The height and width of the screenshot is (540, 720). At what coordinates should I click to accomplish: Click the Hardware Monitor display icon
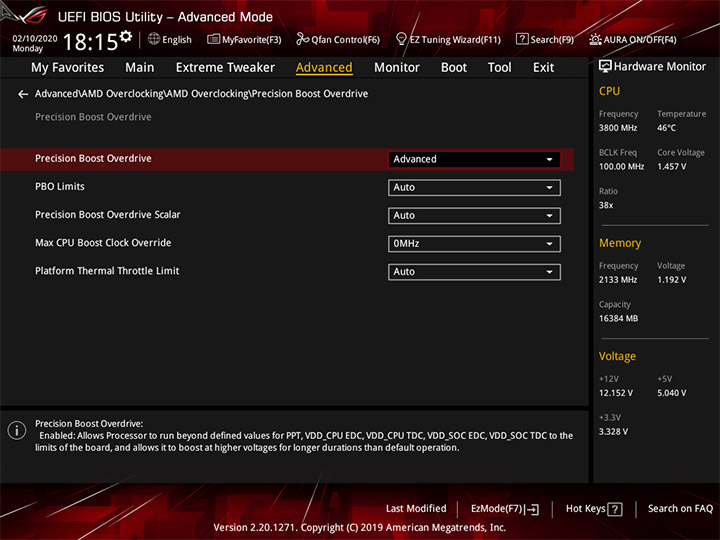[605, 67]
